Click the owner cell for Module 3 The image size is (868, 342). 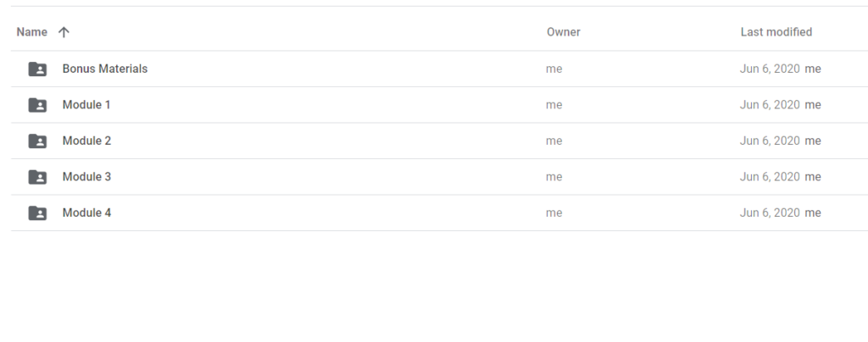tap(554, 177)
